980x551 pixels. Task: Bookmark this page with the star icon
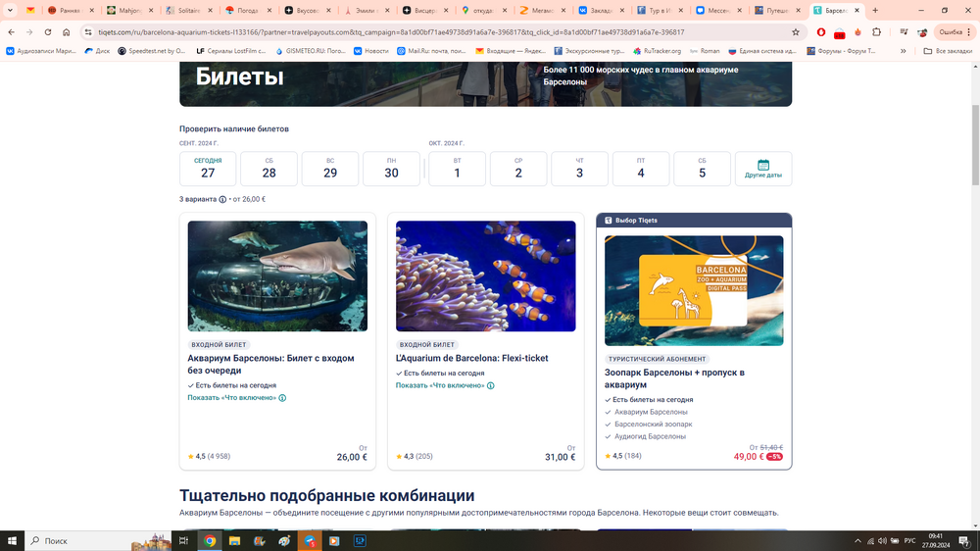[796, 32]
